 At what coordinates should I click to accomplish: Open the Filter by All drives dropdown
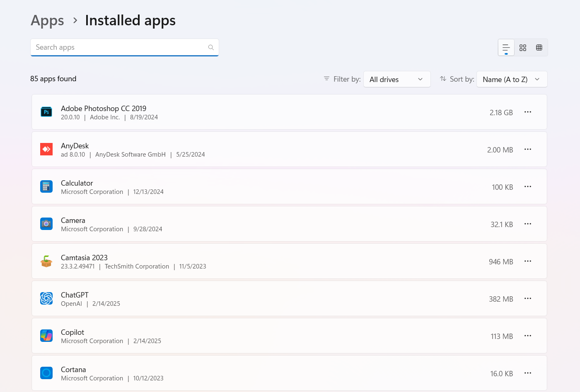[x=397, y=79]
